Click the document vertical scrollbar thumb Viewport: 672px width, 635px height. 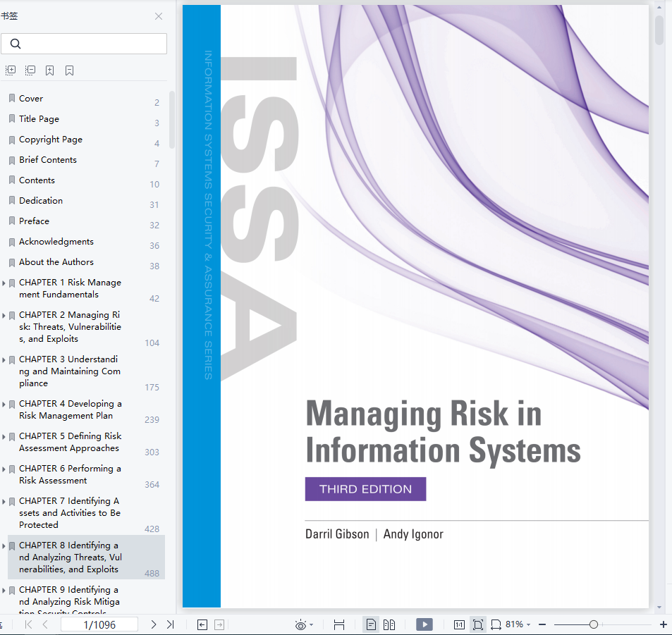click(x=659, y=29)
